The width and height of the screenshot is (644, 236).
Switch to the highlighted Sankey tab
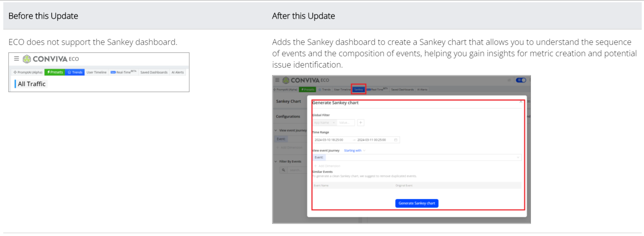pyautogui.click(x=358, y=89)
